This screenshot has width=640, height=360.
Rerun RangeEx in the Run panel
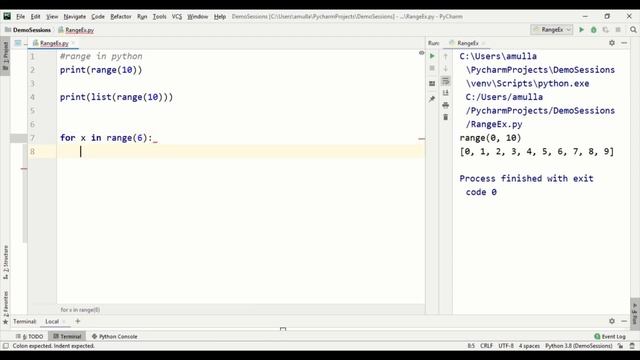click(x=432, y=56)
